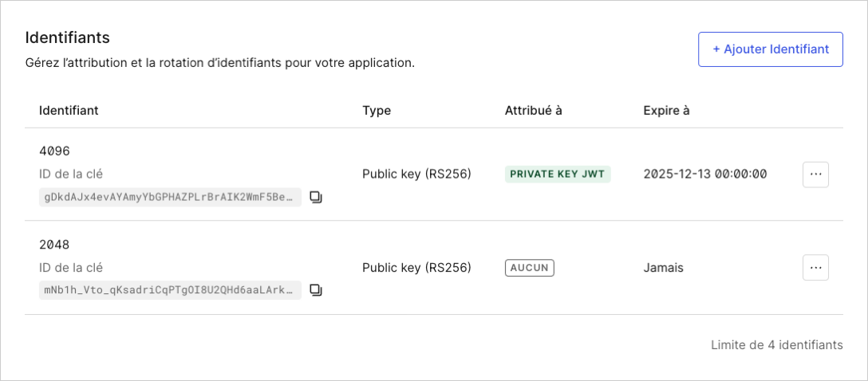Select the AUCUN badge
The image size is (868, 381).
tap(529, 268)
